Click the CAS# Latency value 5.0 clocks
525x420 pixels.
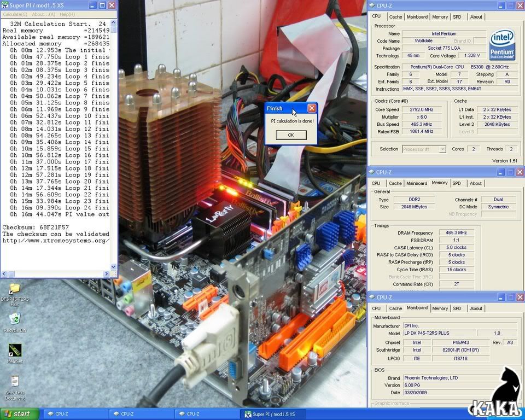456,248
